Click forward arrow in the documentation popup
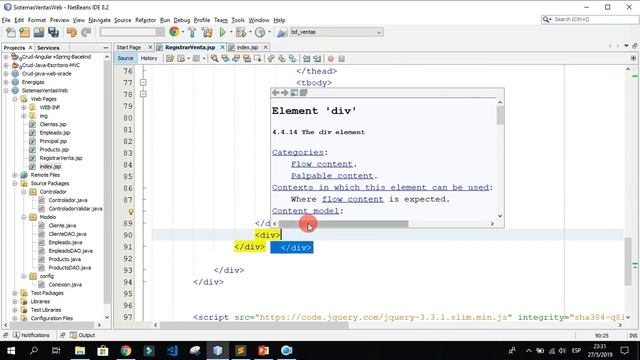Screen dimensions: 640x360 284,93
